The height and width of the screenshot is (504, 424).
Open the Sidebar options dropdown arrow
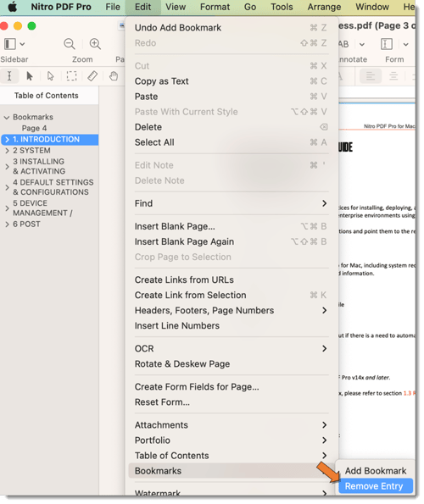coord(22,44)
